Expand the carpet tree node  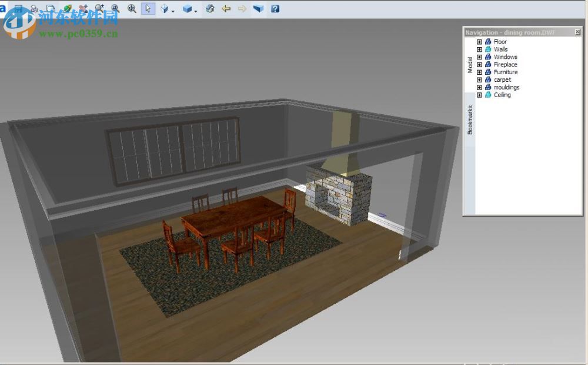(x=479, y=79)
